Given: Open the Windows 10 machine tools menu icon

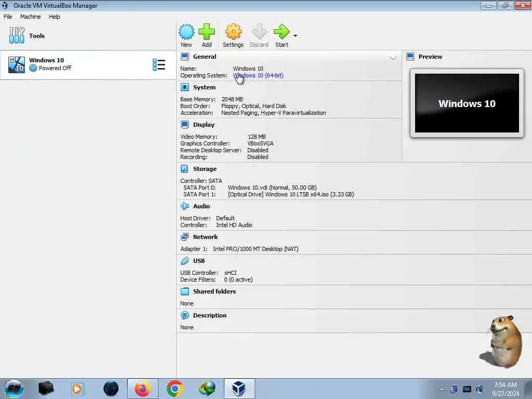Looking at the screenshot, I should click(159, 64).
